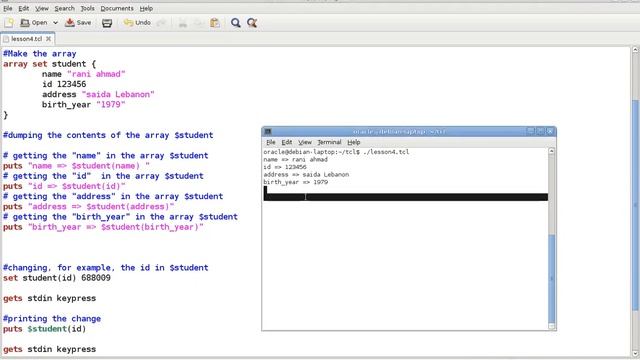Image resolution: width=640 pixels, height=360 pixels.
Task: Click the Redo arrow icon
Action: pos(161,23)
